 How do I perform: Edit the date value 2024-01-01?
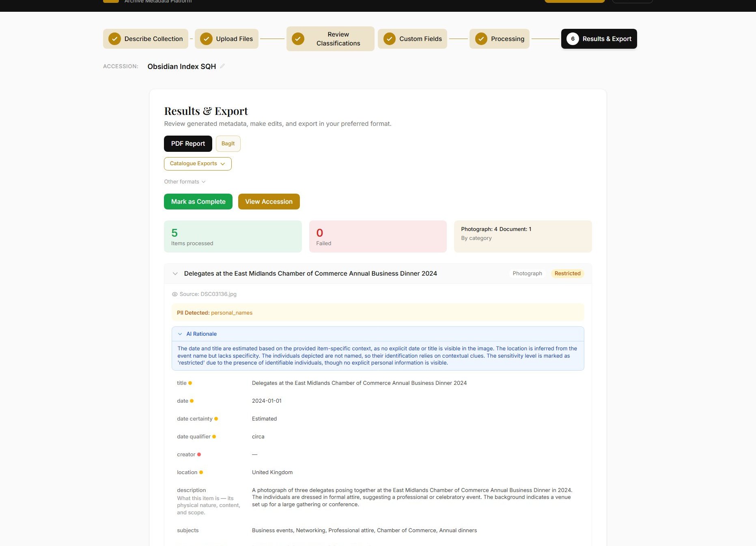(x=267, y=401)
